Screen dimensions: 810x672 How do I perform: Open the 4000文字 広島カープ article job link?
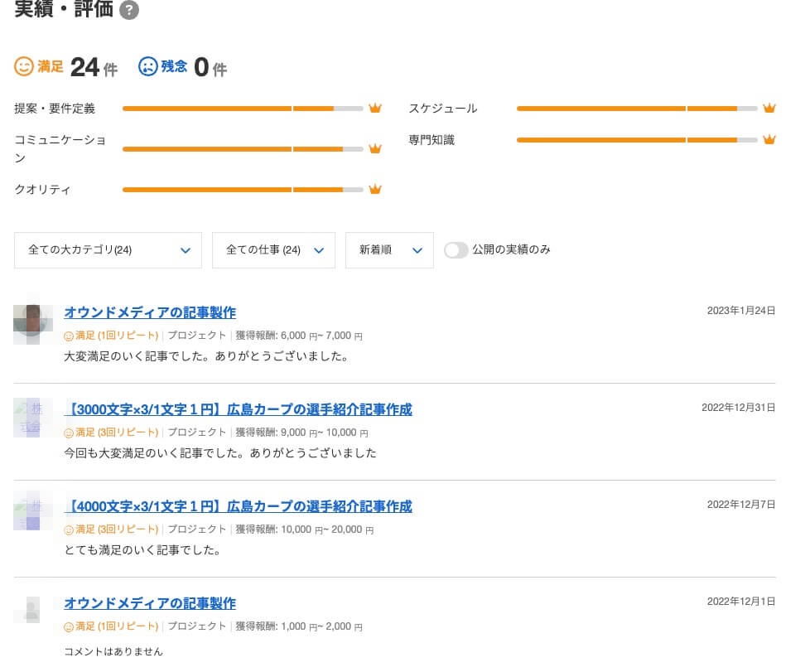[x=238, y=506]
